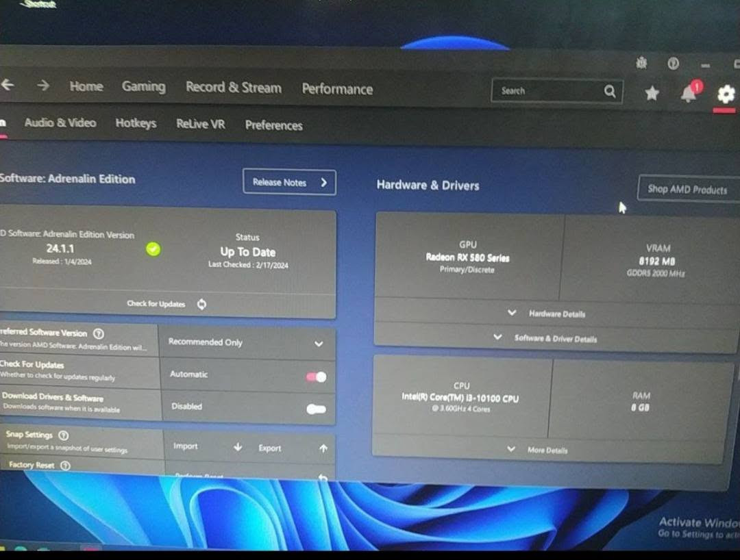This screenshot has width=740, height=560.
Task: Open Recommended Only dropdown
Action: tap(247, 343)
